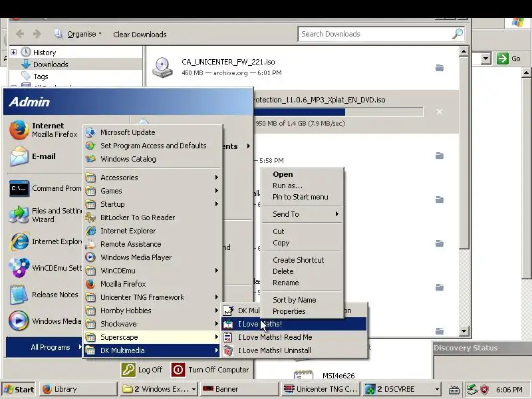The height and width of the screenshot is (399, 532).
Task: Switch to Unicenter TNG taskbar button
Action: pos(320,389)
